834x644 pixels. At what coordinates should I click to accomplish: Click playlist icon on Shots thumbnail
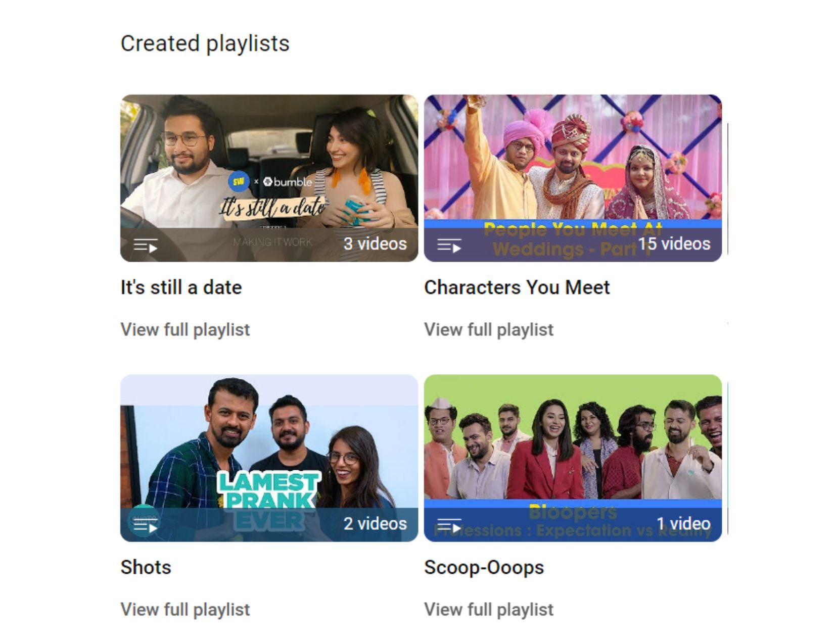click(146, 526)
